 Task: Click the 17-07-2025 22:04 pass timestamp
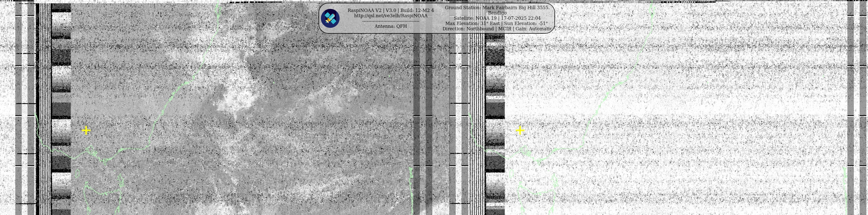[521, 18]
